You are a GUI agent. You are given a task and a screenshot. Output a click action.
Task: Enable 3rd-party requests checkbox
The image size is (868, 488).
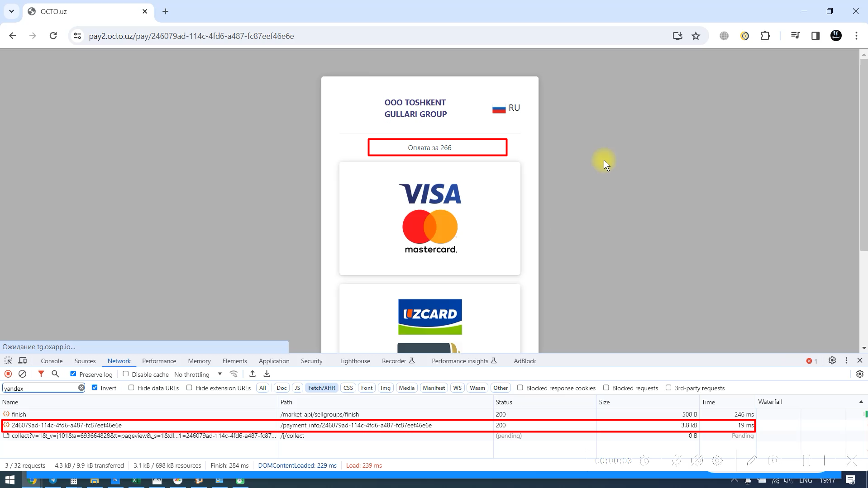point(668,388)
